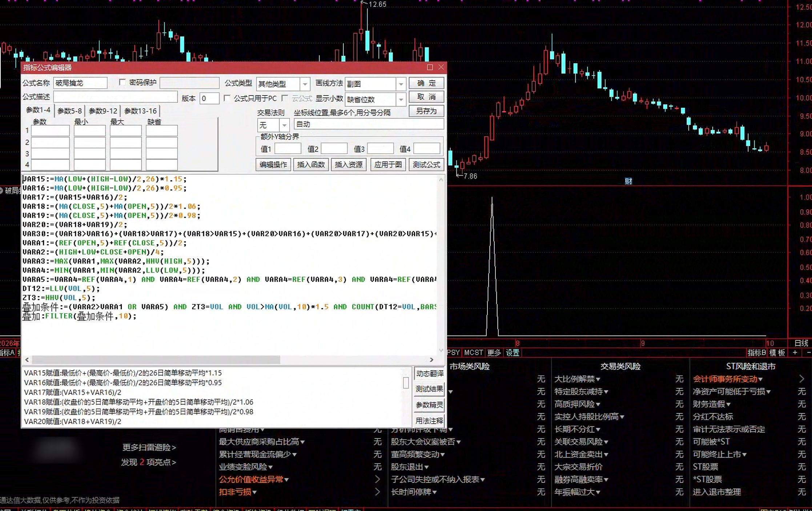Click the code editor scroll-down arrow
The height and width of the screenshot is (511, 812).
[441, 350]
